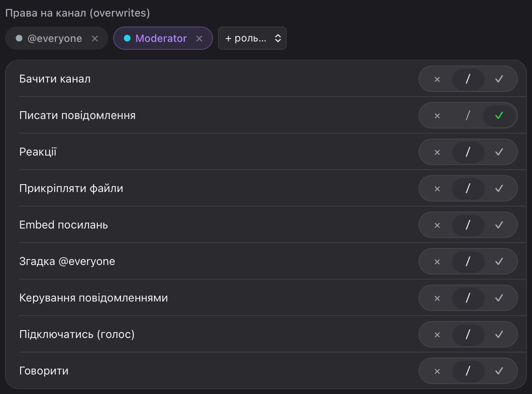The width and height of the screenshot is (532, 394).
Task: Allow "Embed посилань" with the checkmark
Action: coord(499,225)
